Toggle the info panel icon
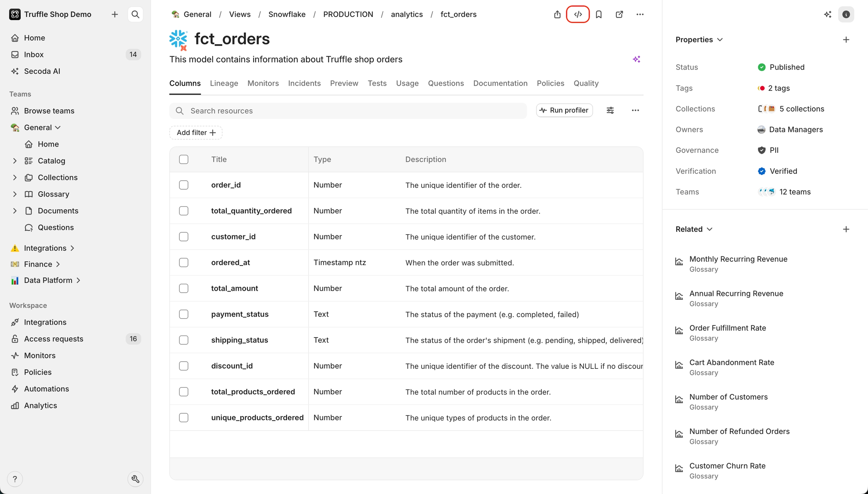The height and width of the screenshot is (494, 868). (x=846, y=14)
